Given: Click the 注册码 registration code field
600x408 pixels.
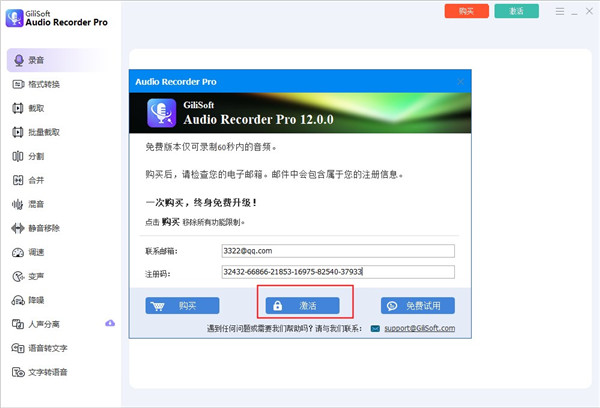Looking at the screenshot, I should pos(338,272).
